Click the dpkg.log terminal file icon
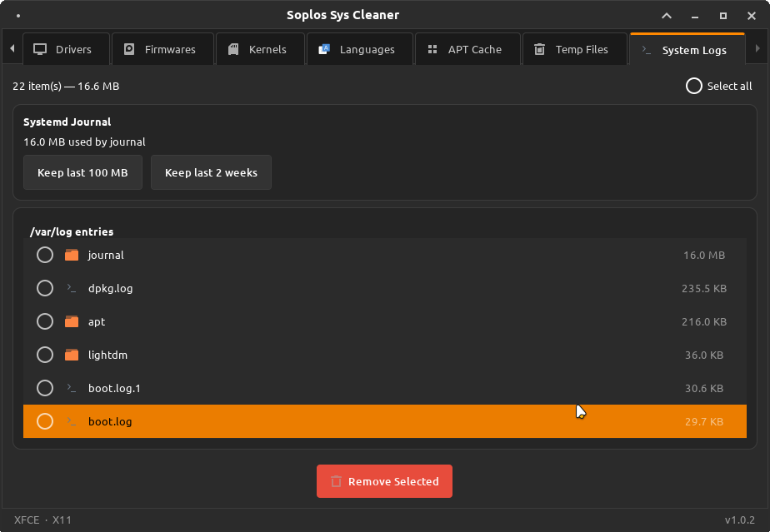770x532 pixels. 72,288
